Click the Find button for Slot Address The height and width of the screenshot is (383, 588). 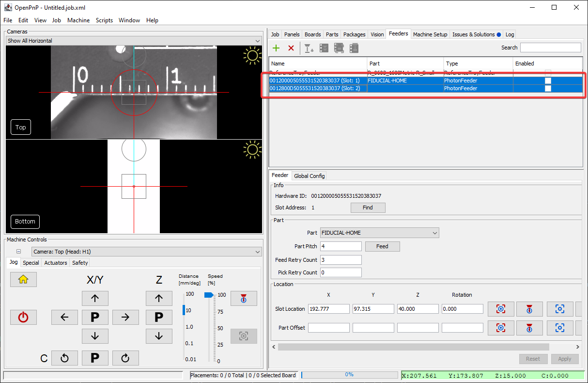pos(368,207)
